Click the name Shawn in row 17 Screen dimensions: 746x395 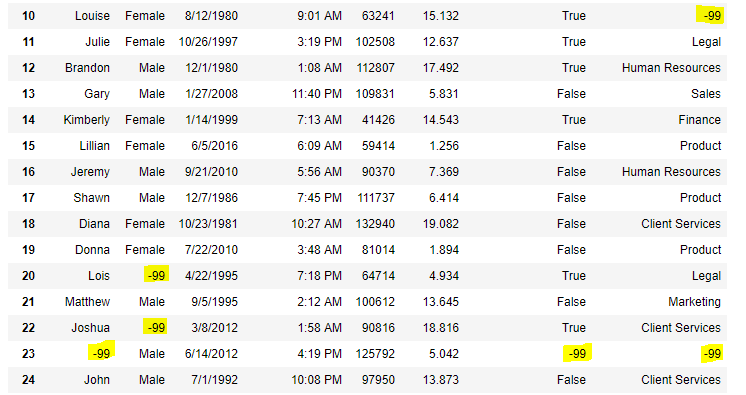(x=91, y=198)
